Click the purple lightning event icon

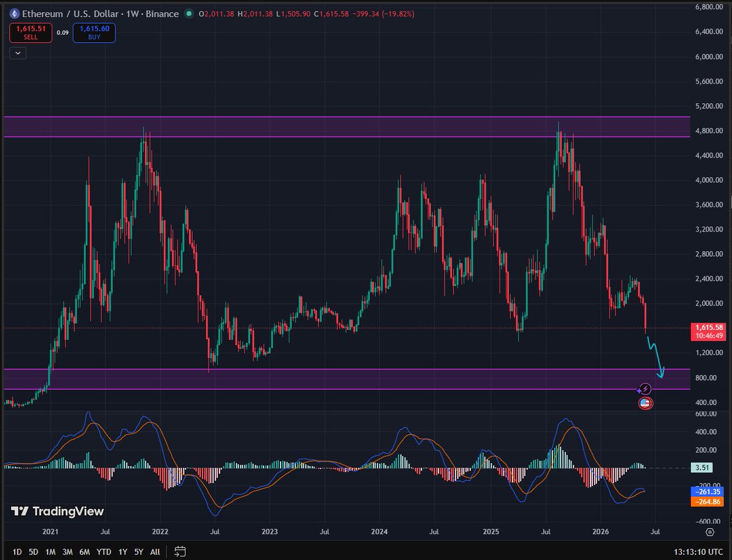pyautogui.click(x=645, y=389)
